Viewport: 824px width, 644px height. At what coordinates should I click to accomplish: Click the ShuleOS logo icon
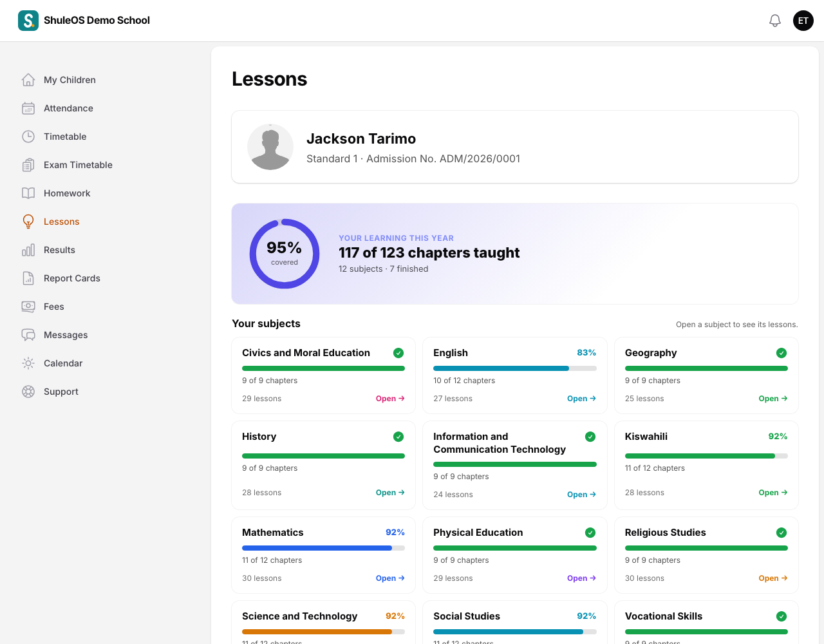[28, 21]
